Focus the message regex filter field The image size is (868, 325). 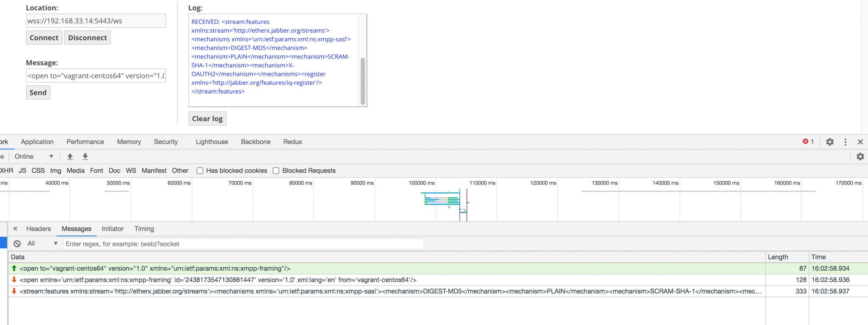243,244
